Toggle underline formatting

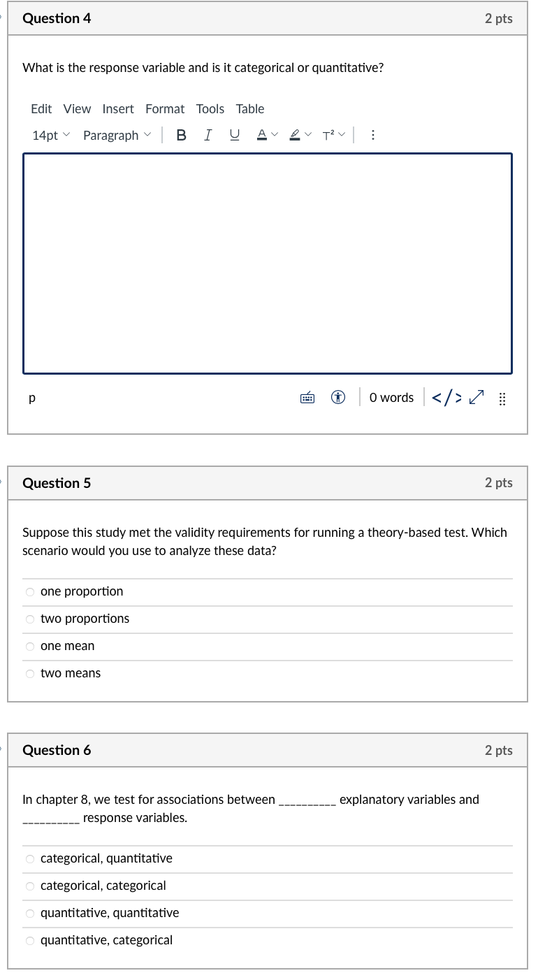pos(234,135)
